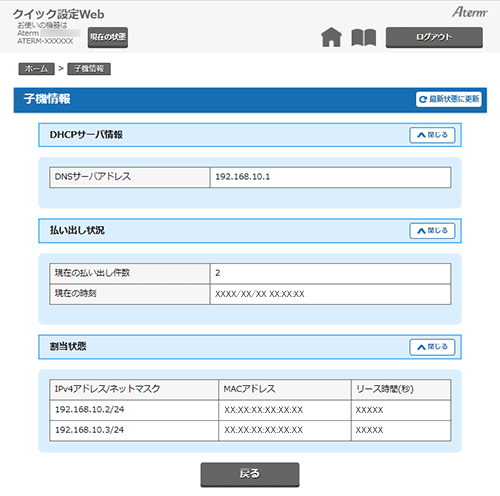Click the ATERM-XXXXXX device name text
This screenshot has width=500, height=496.
click(x=45, y=41)
